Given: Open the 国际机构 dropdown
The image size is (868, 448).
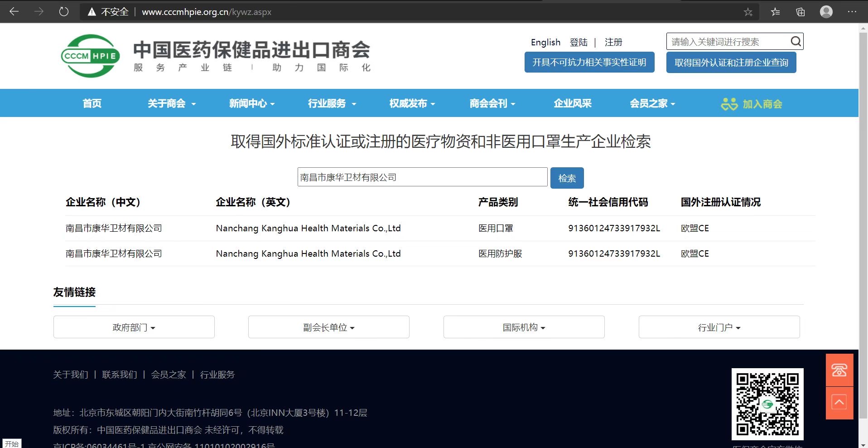Looking at the screenshot, I should tap(524, 327).
